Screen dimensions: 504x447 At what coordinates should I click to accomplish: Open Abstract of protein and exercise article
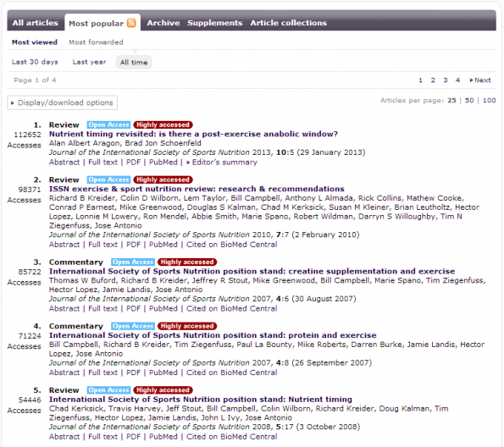click(x=64, y=372)
